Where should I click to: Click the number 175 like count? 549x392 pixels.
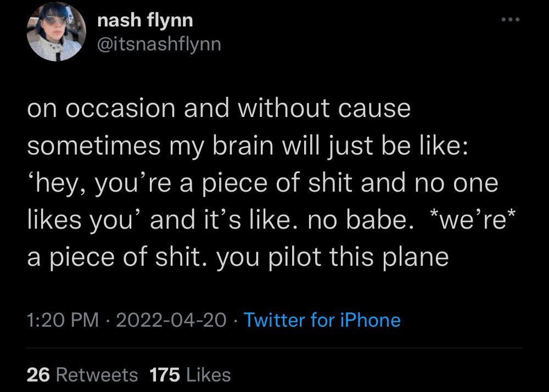[x=165, y=375]
